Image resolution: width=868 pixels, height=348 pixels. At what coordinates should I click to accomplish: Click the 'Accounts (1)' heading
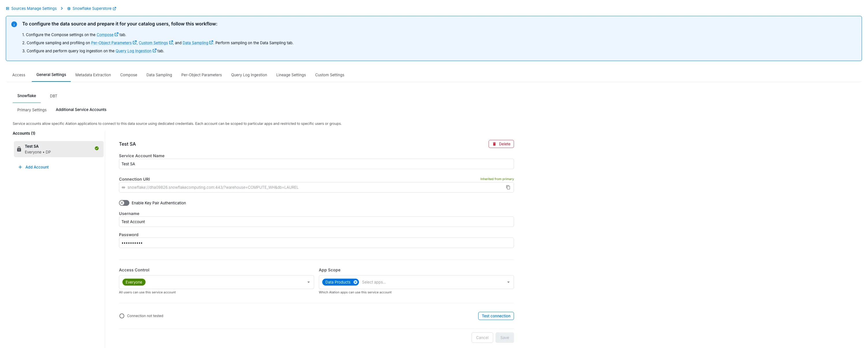tap(24, 133)
